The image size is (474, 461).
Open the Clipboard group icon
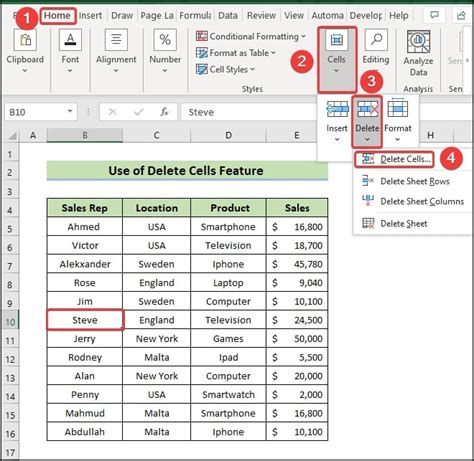(x=25, y=40)
